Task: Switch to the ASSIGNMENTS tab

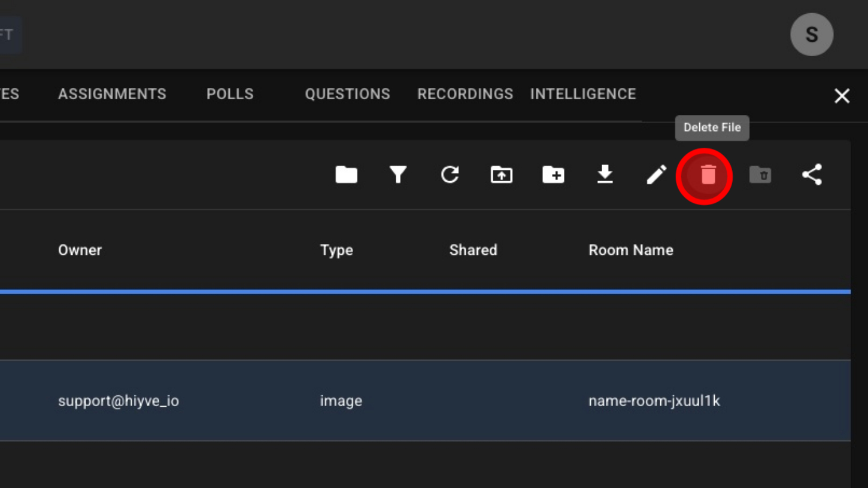Action: click(112, 94)
